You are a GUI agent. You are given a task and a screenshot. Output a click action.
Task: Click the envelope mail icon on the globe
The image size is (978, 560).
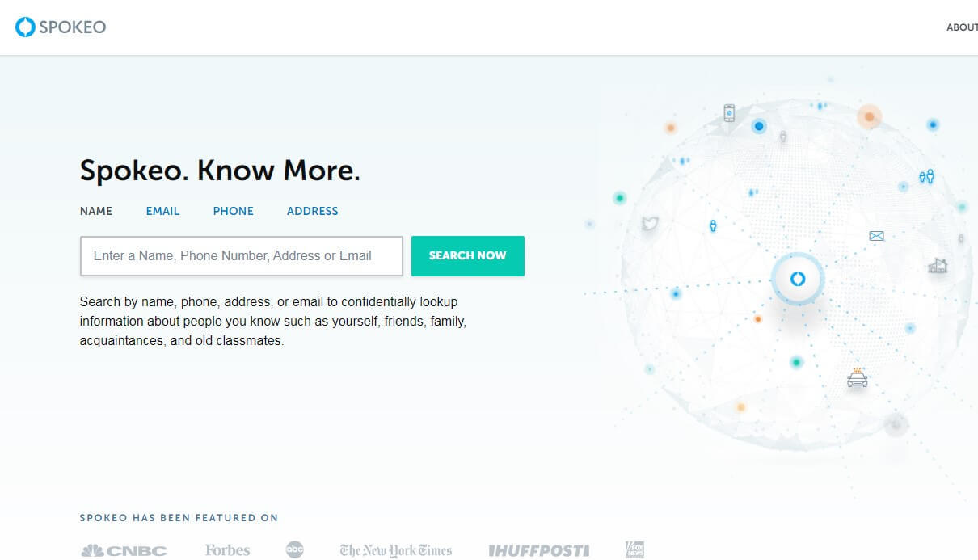coord(876,236)
